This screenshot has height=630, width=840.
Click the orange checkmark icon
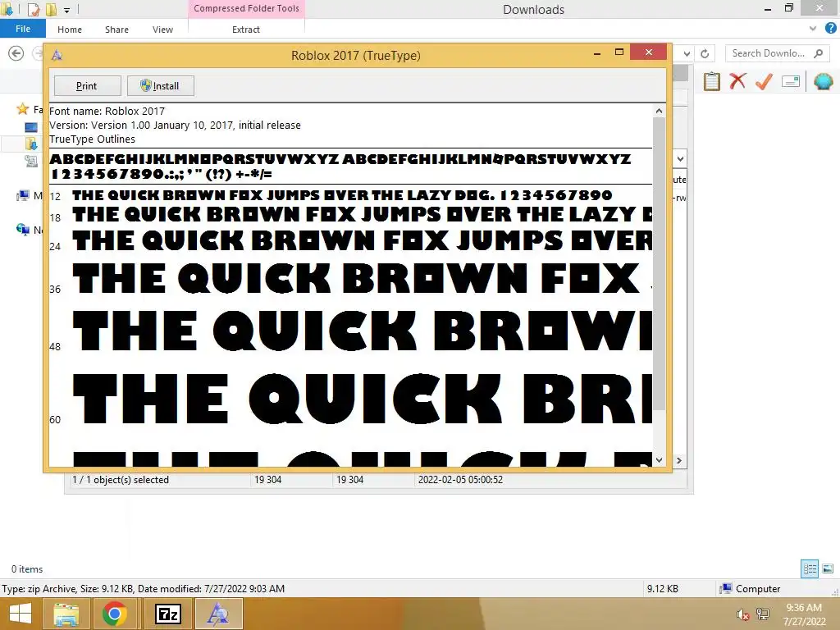tap(764, 81)
